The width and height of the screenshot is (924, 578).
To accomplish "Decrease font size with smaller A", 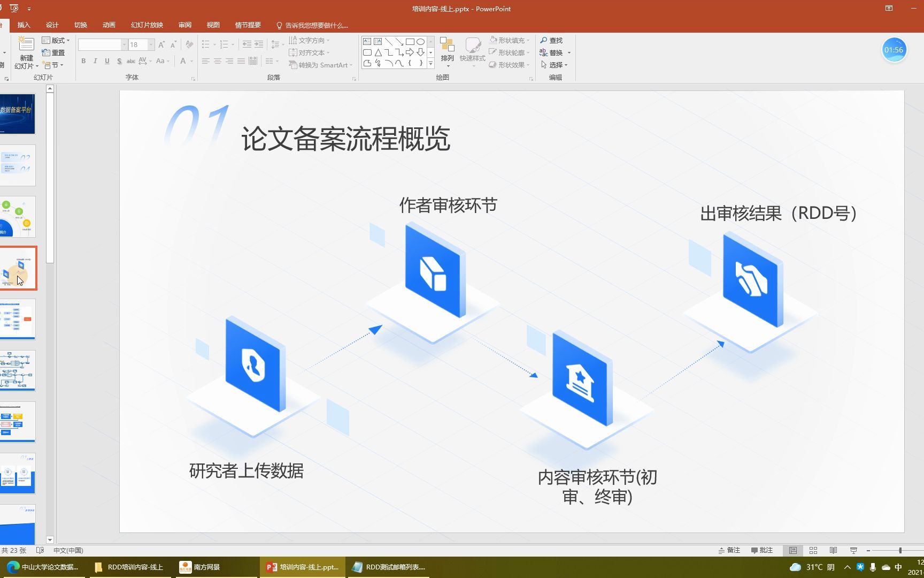I will 173,45.
